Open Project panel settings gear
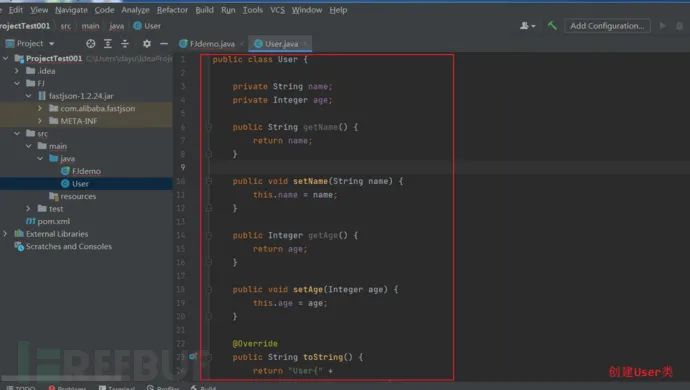 (x=147, y=44)
